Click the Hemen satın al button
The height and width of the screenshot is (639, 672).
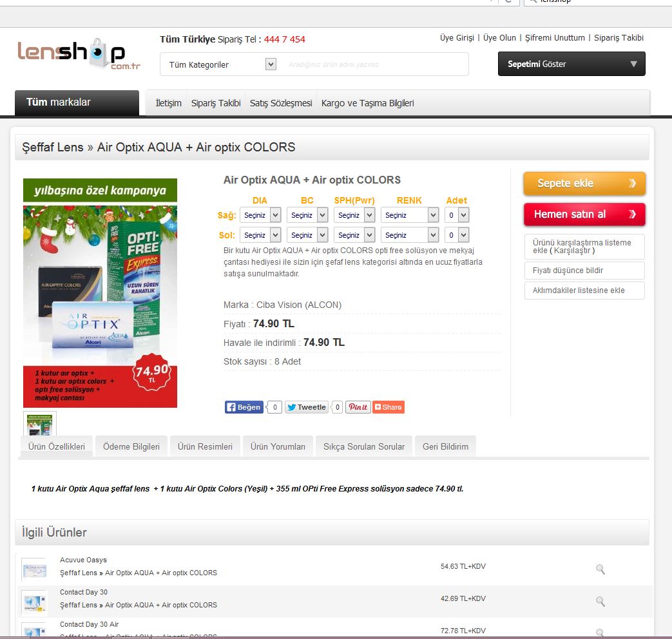point(584,215)
